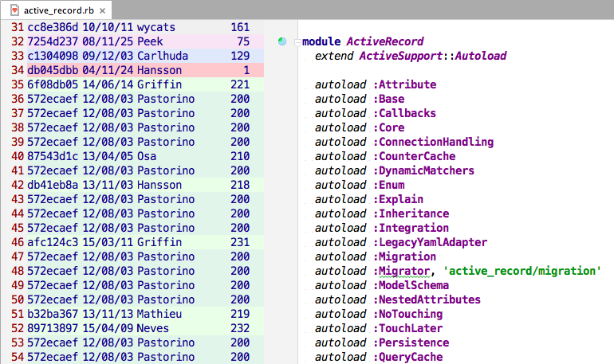Click the :Persistence symbol
The height and width of the screenshot is (364, 614).
point(411,342)
